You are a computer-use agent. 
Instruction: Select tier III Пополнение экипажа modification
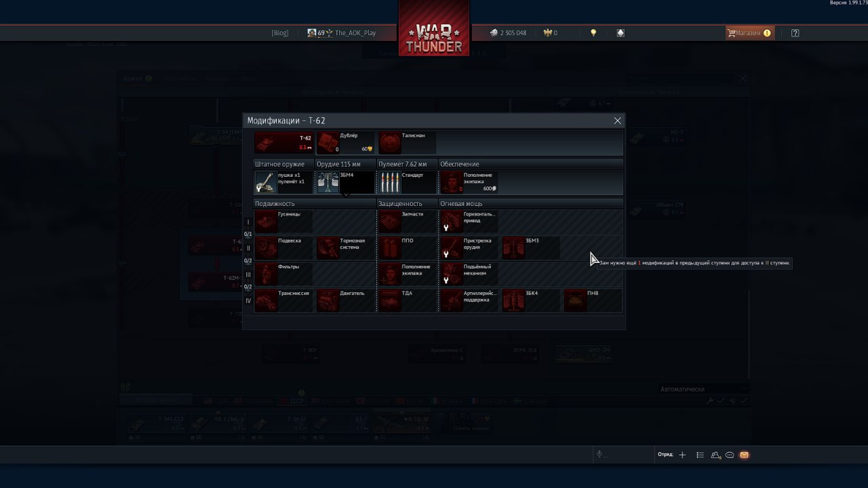408,274
